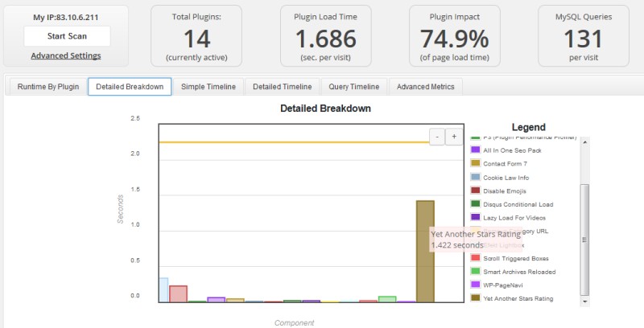The image size is (644, 328).
Task: Switch to the Runtime By Plugin tab
Action: (48, 87)
